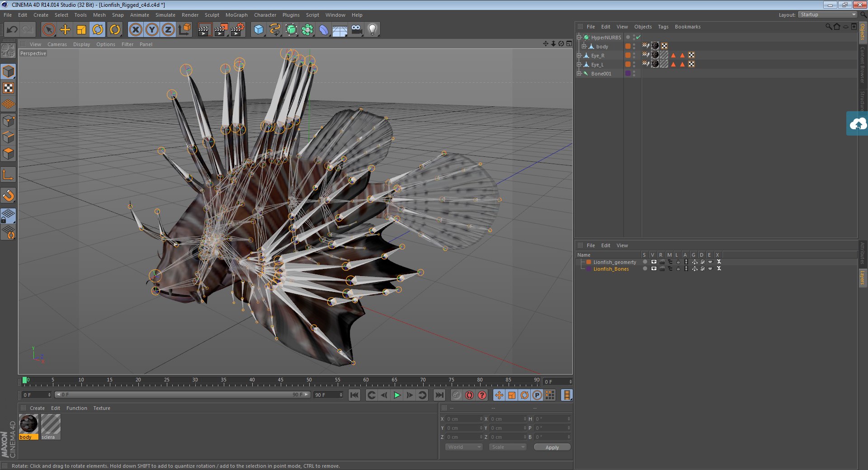Click Record active objects button
Screen dimensions: 868x470
coord(457,395)
